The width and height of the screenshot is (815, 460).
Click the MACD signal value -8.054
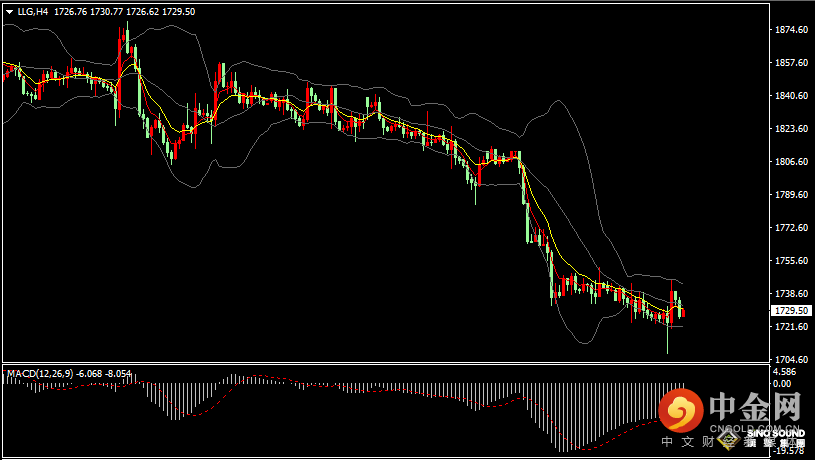[x=119, y=374]
